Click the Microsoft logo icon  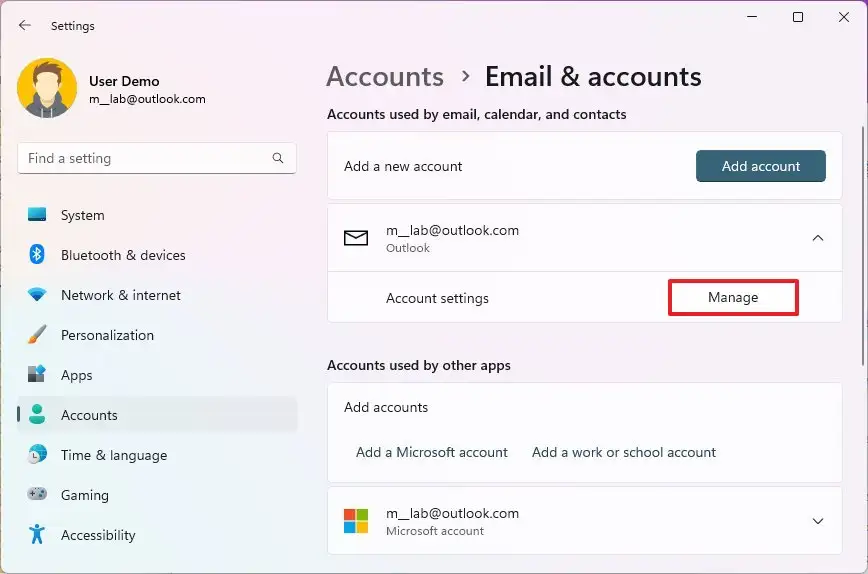(356, 521)
